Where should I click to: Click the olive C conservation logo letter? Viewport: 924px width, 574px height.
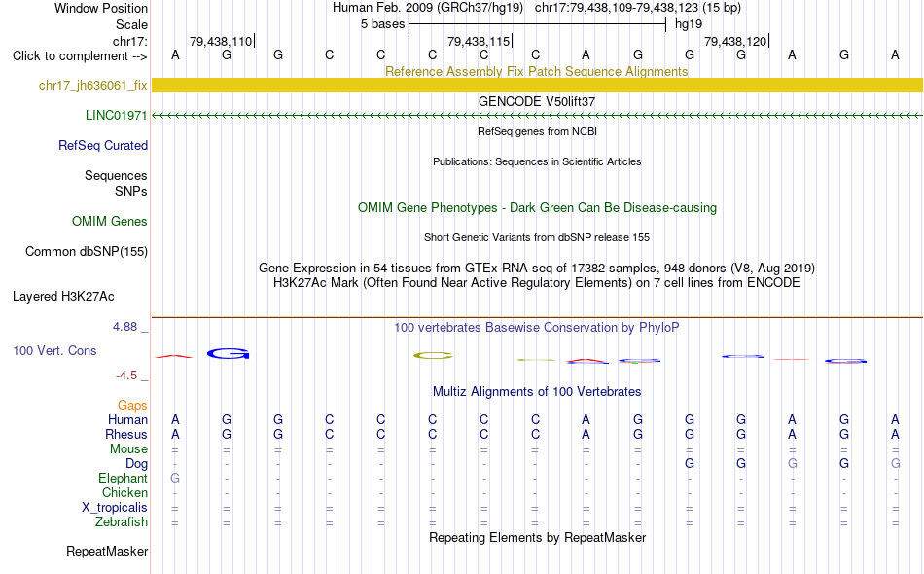pos(433,355)
